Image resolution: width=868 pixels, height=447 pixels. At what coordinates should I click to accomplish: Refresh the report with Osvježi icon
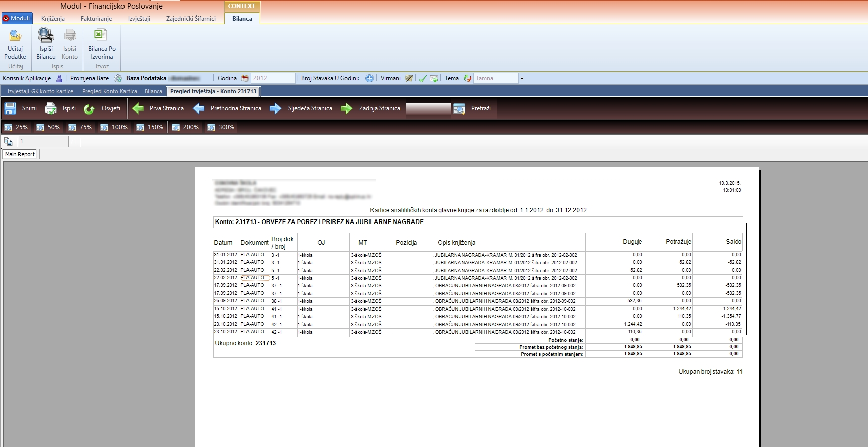coord(89,108)
